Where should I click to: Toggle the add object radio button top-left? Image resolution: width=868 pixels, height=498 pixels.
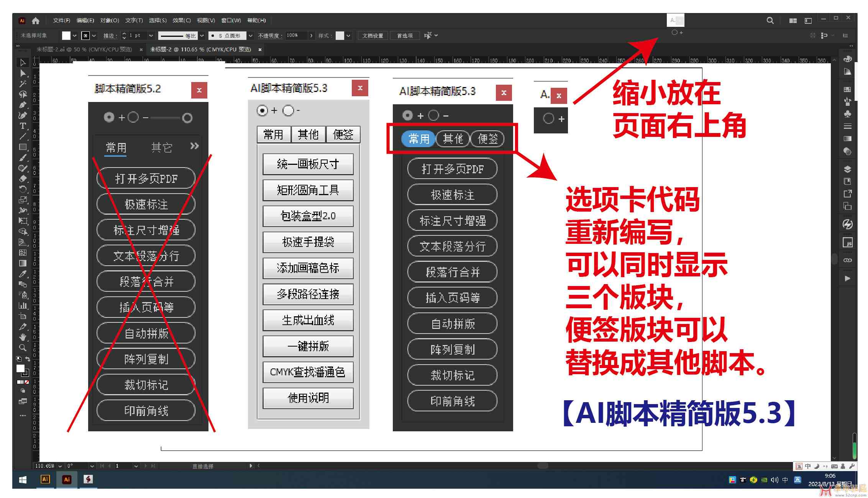tap(107, 116)
